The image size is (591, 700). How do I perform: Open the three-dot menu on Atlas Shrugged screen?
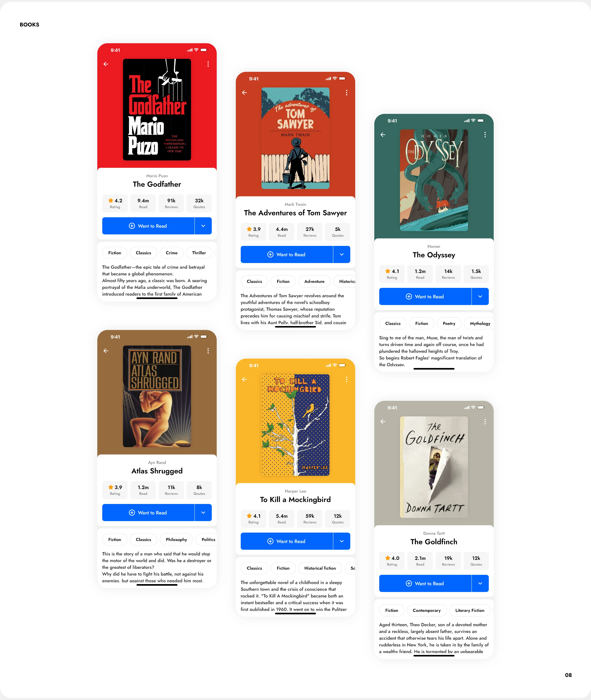(x=208, y=351)
